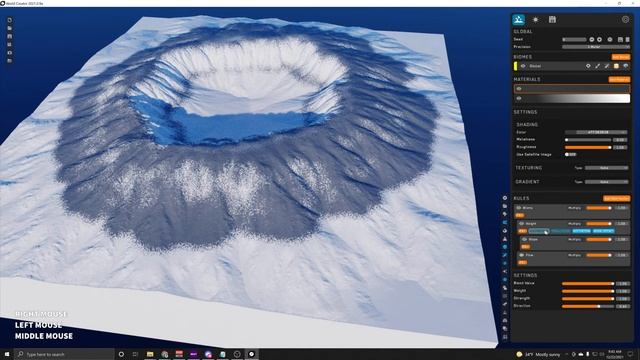Click the save icon, third in the left toolbar

click(9, 36)
